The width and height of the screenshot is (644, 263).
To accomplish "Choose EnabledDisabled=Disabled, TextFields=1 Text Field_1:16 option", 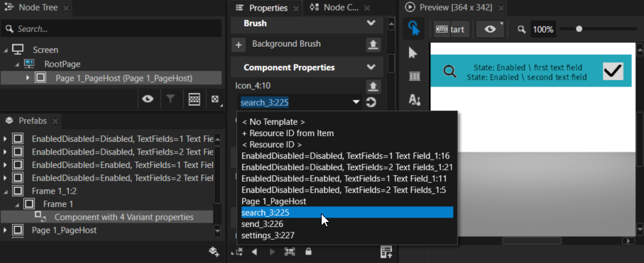I will [347, 156].
